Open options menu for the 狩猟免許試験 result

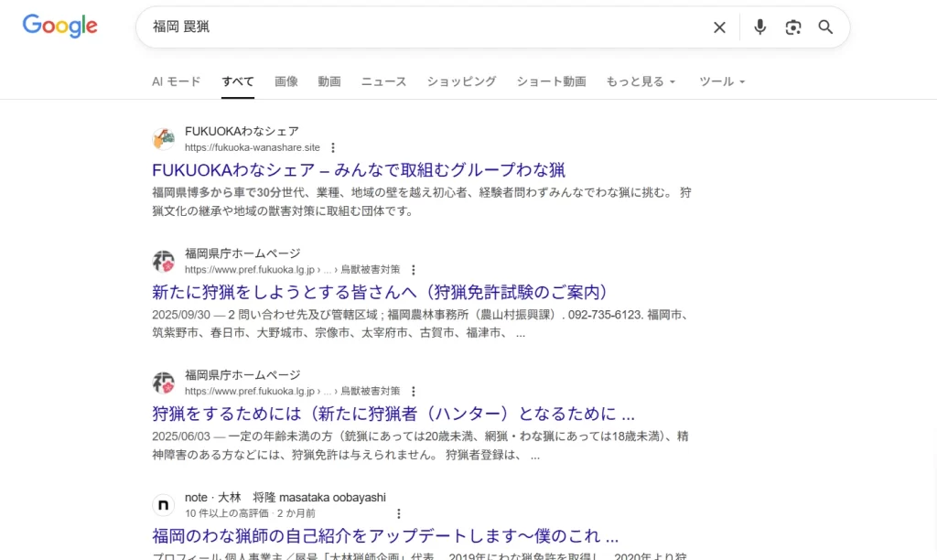click(x=414, y=270)
